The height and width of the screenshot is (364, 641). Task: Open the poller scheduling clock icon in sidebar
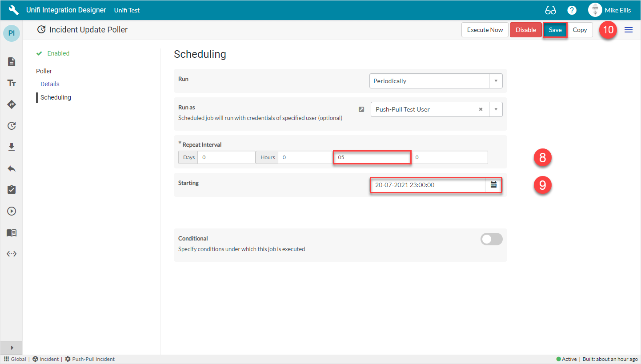click(11, 126)
